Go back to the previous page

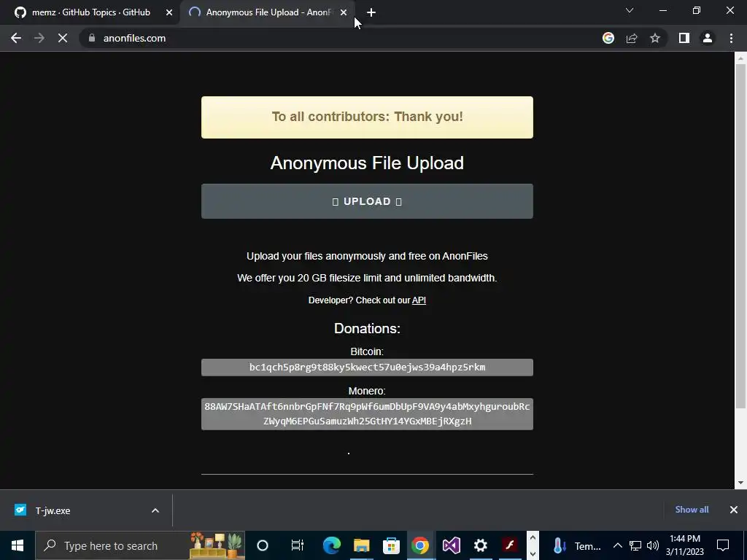pos(16,38)
